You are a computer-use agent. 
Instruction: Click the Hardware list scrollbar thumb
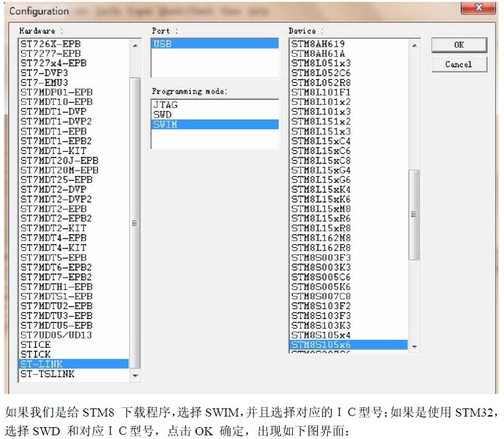coord(136,223)
